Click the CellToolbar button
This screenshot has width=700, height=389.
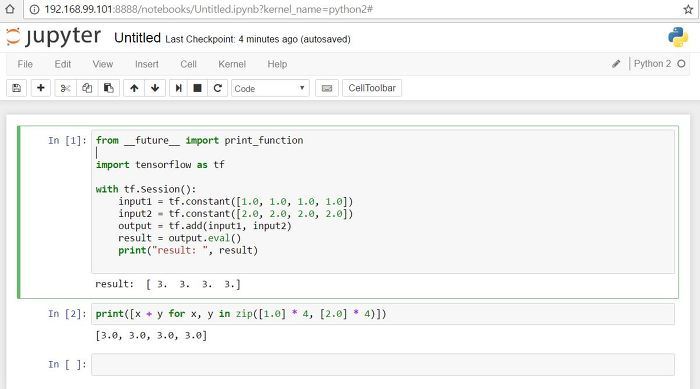click(372, 88)
